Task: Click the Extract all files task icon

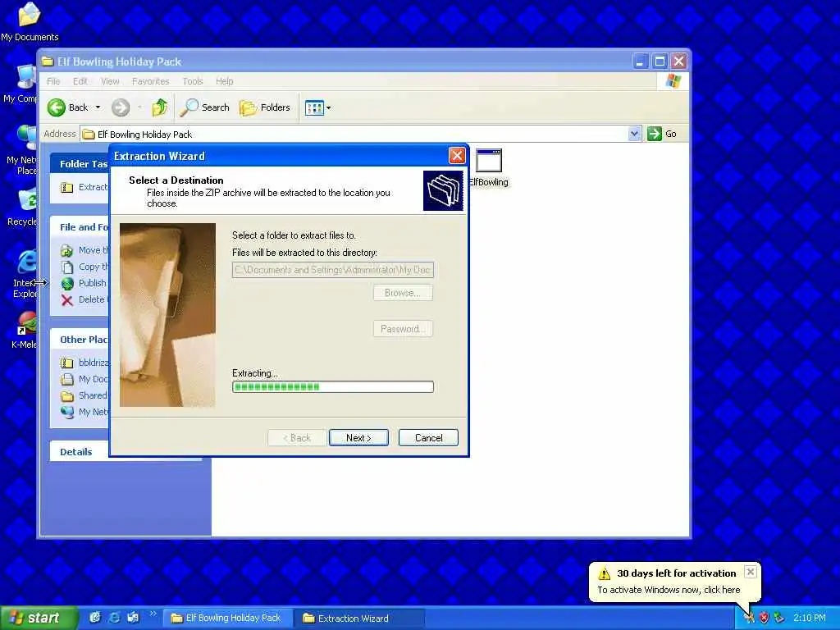Action: click(x=66, y=188)
